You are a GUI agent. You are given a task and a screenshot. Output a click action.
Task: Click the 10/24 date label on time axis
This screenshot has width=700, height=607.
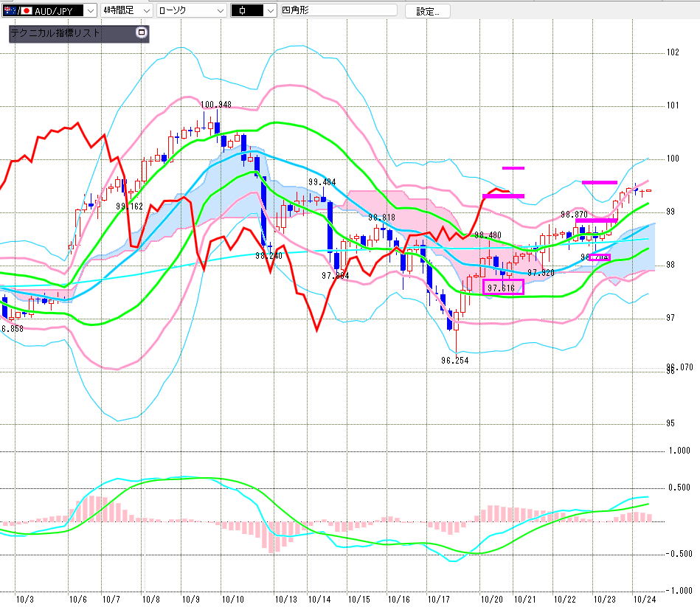click(645, 600)
